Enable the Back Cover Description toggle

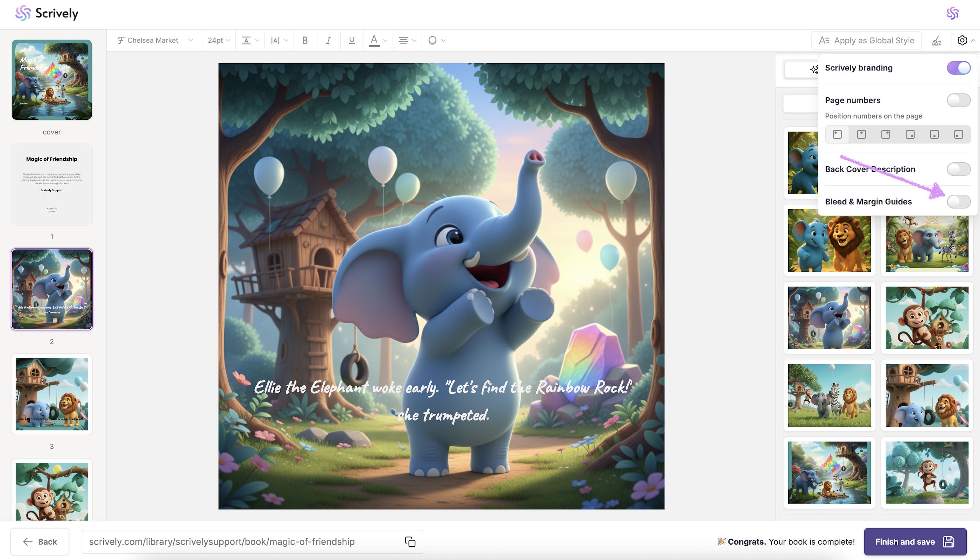pos(958,169)
